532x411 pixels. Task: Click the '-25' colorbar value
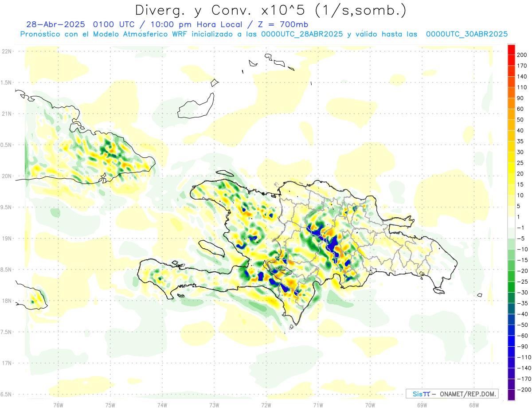click(x=523, y=282)
